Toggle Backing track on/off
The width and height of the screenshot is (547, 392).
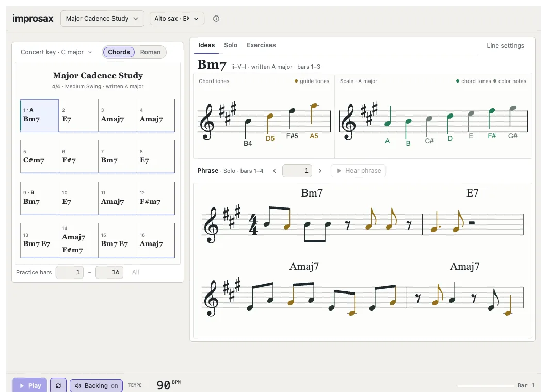[x=96, y=385]
